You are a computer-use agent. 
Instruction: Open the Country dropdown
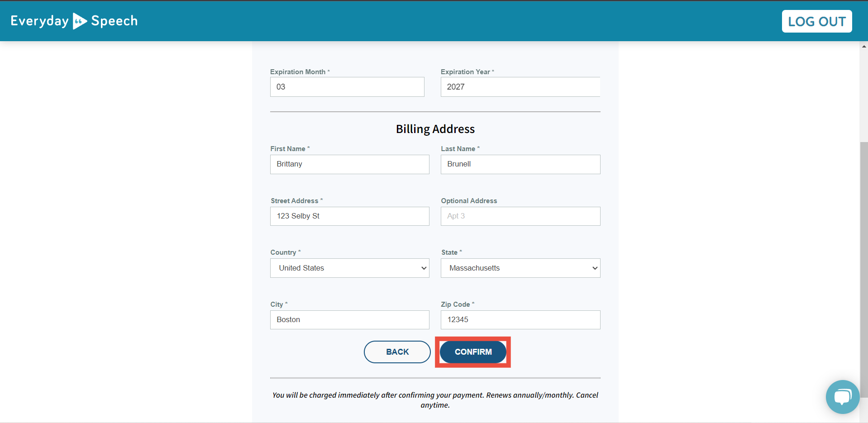(x=350, y=268)
